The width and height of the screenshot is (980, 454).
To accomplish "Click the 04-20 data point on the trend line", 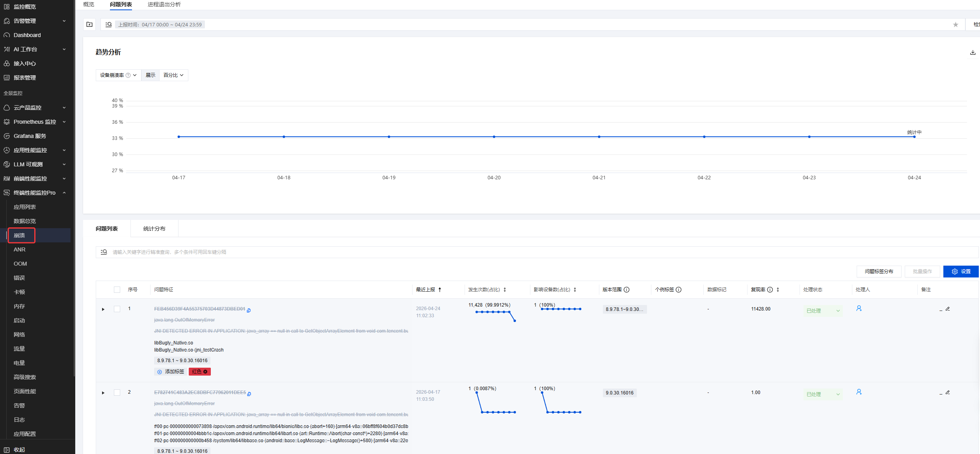I will tap(494, 137).
